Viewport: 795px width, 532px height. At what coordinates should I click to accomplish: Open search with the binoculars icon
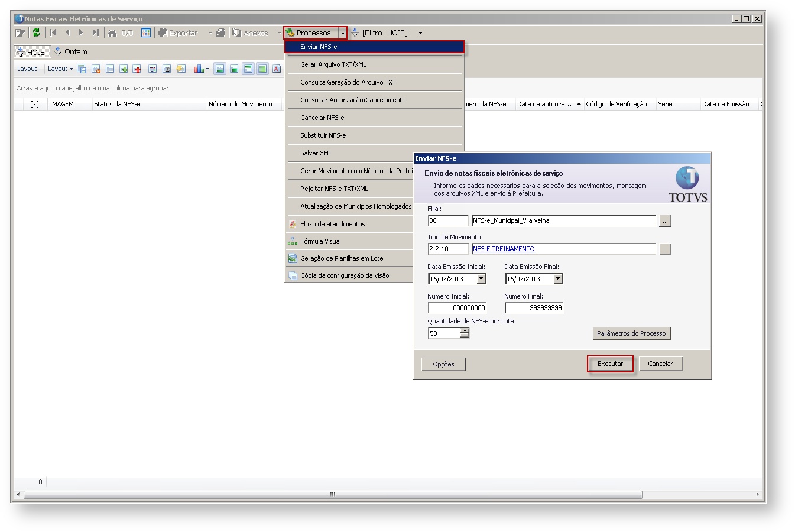pos(112,33)
